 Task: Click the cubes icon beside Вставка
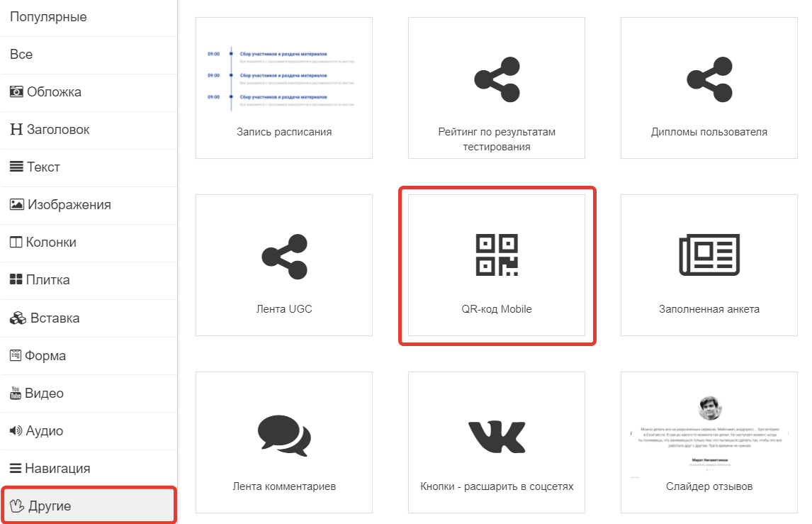(x=18, y=318)
